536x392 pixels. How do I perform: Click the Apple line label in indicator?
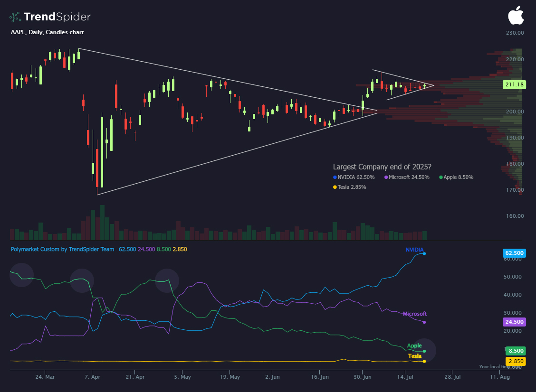(x=414, y=345)
